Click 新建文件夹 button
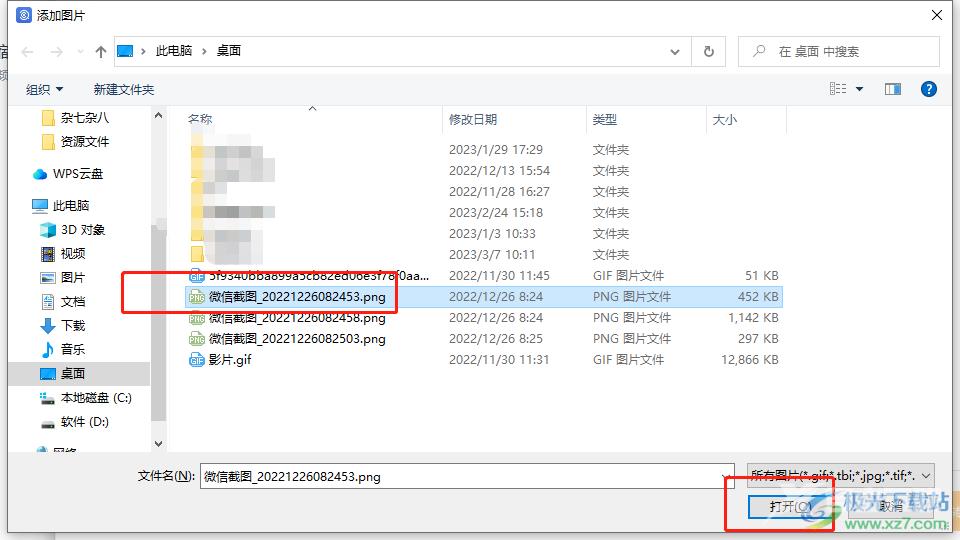 click(124, 89)
